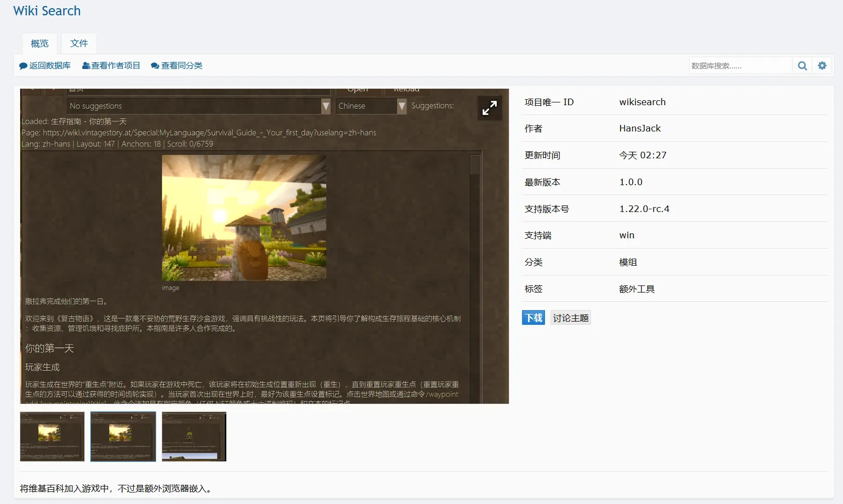Open the settings gear icon

coord(822,65)
